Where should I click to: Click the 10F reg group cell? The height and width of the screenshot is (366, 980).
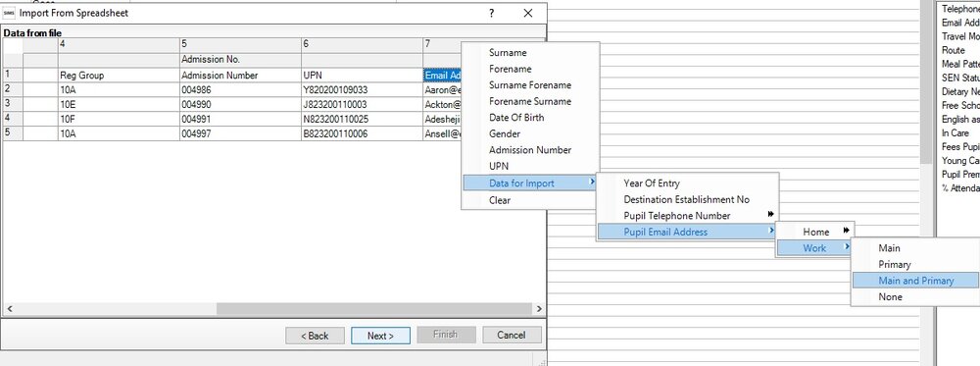(x=119, y=119)
